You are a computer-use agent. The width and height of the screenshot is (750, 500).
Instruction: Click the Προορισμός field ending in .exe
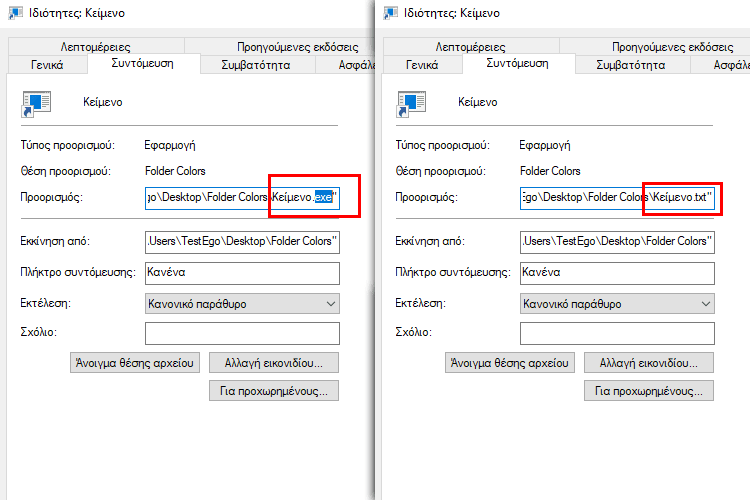click(x=242, y=198)
